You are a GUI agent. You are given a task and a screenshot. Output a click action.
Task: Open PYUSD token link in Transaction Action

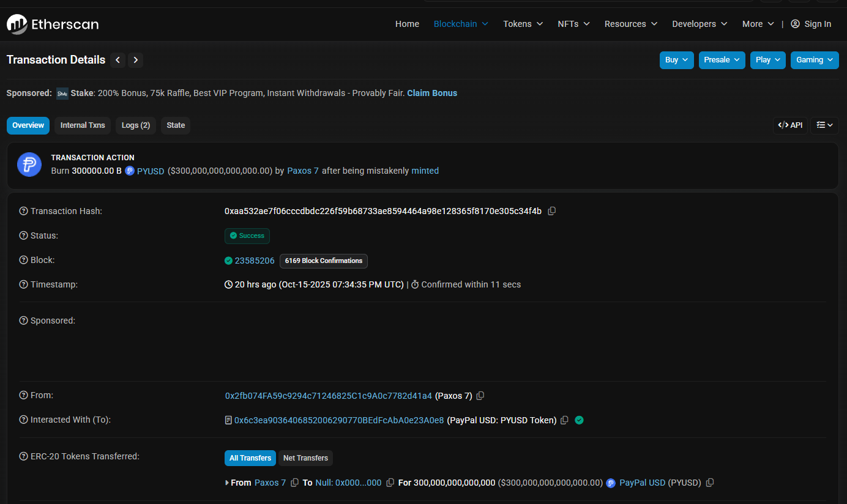tap(151, 171)
